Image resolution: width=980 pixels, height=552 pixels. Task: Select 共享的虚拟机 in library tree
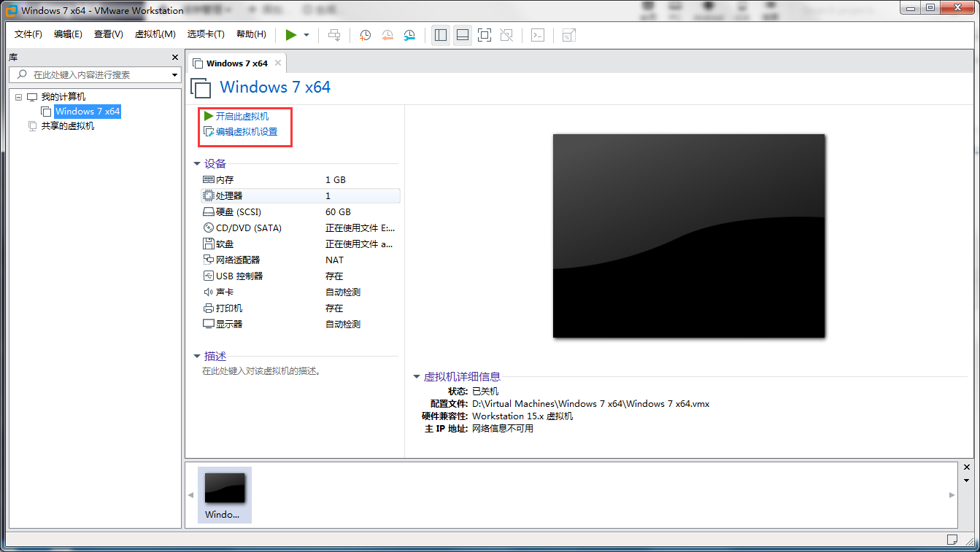click(x=67, y=125)
